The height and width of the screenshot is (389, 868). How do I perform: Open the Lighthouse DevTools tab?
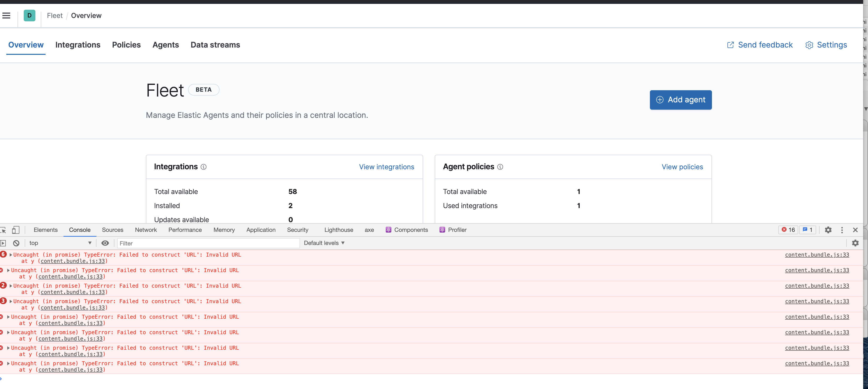pos(339,230)
